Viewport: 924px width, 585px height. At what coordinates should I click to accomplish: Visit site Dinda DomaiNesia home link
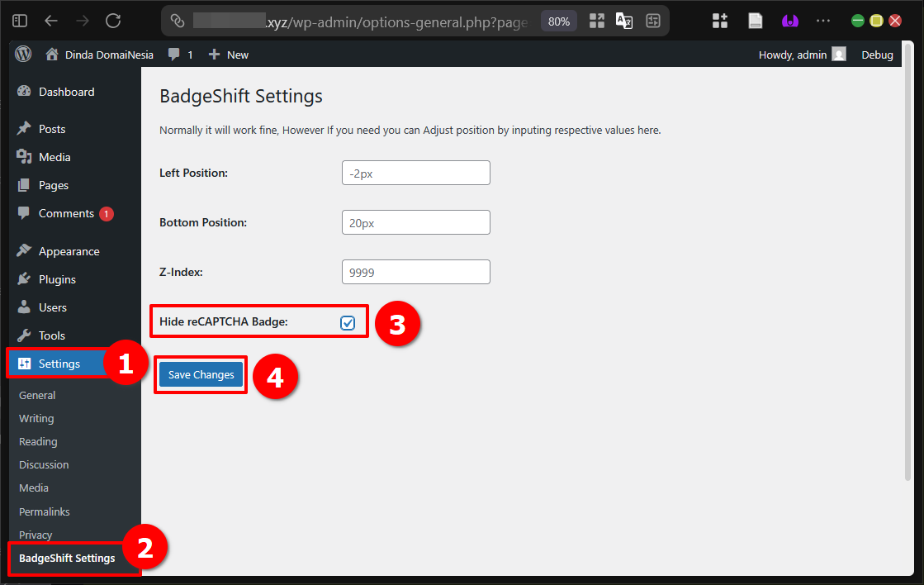[x=100, y=55]
